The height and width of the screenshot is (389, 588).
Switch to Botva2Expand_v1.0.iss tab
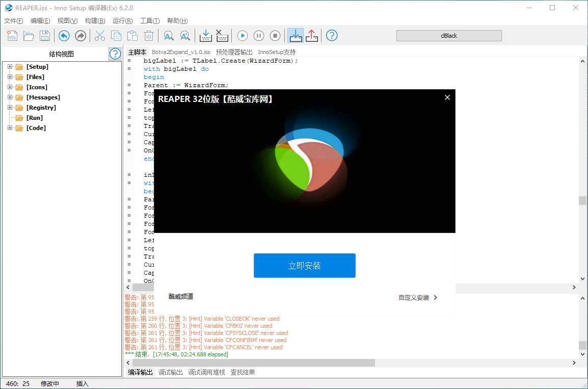pos(181,52)
